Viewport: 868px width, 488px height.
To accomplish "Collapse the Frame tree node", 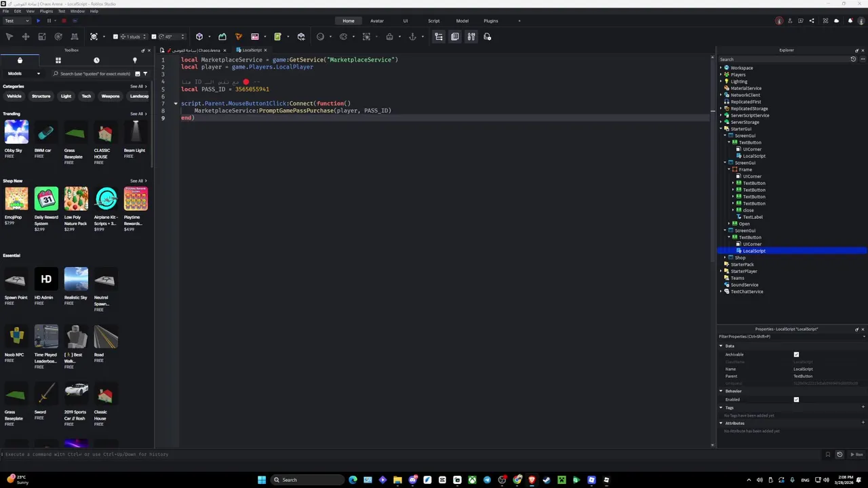I will [729, 169].
